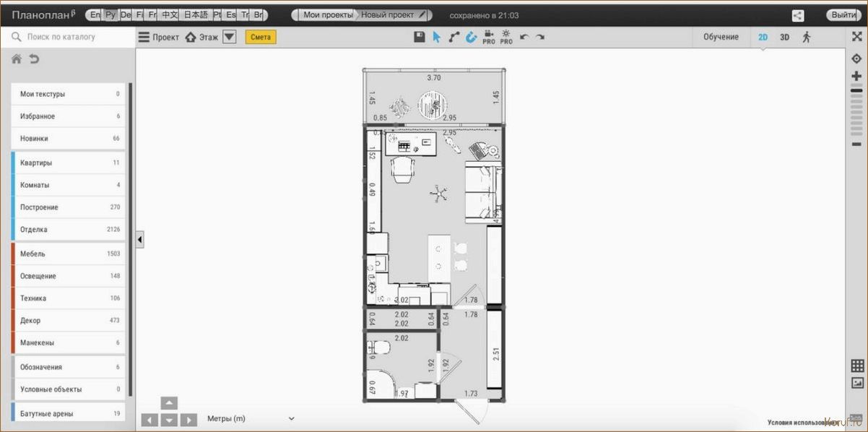
Task: Open Батутные арены catalog category
Action: [x=69, y=413]
